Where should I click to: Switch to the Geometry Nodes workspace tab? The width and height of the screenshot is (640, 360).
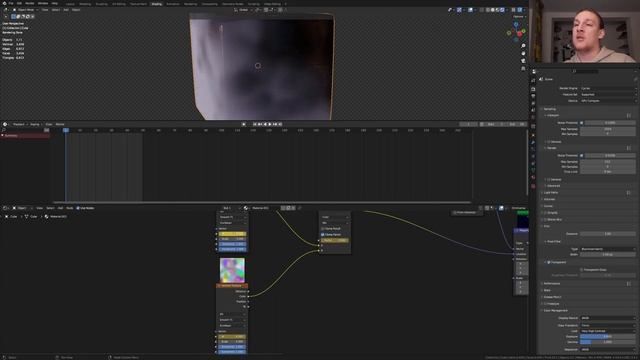[x=233, y=4]
